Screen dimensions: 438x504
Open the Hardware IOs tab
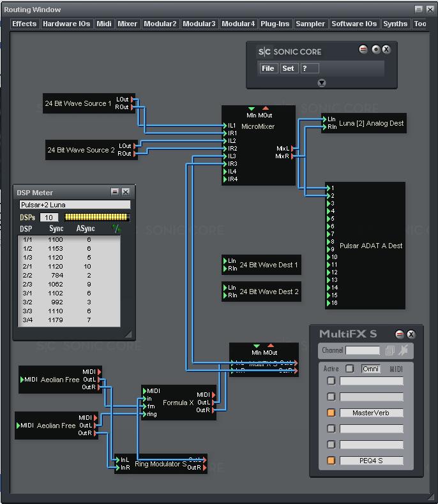[66, 24]
